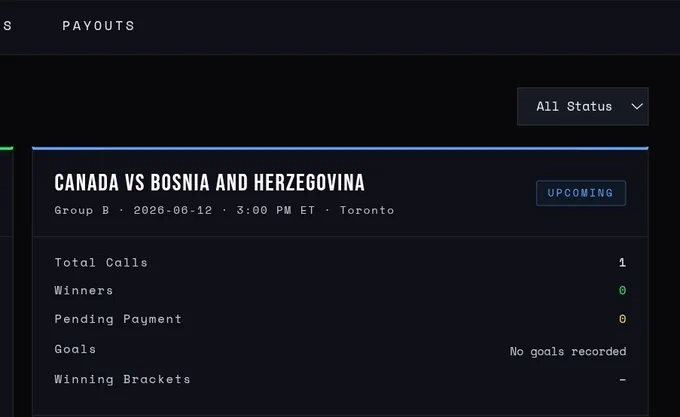Click the Toronto venue text

[x=367, y=210]
